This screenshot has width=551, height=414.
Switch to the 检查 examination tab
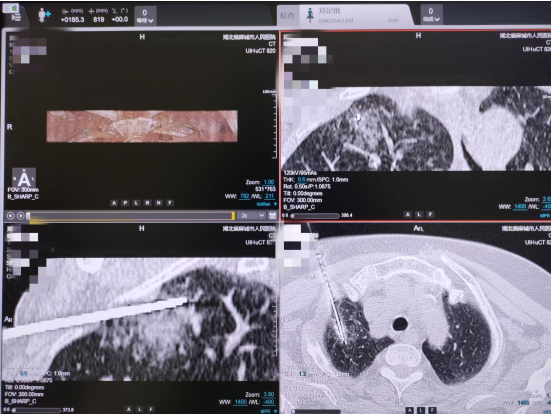pyautogui.click(x=287, y=16)
